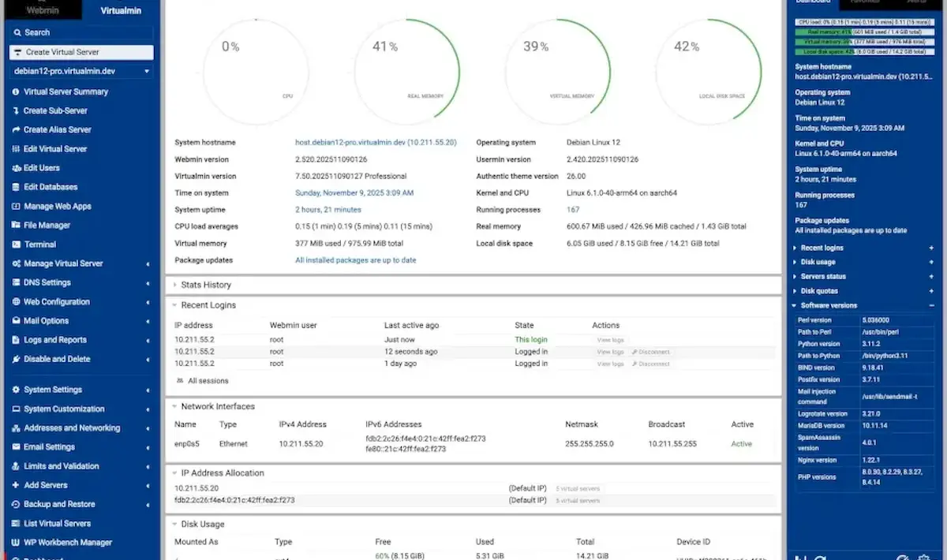Click the enp0s5 interface name
Screen dimensions: 947x560
[188, 444]
